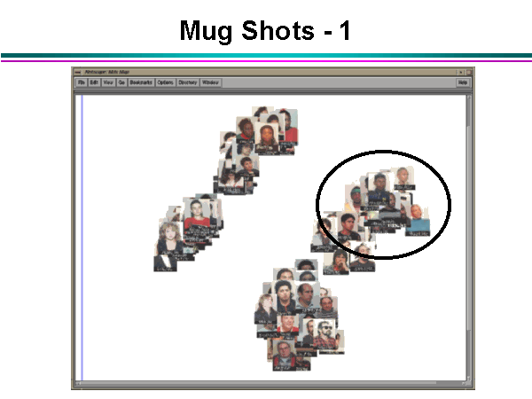Select the red-shirt man inside the circle
Image resolution: width=532 pixels, height=399 pixels.
346,227
